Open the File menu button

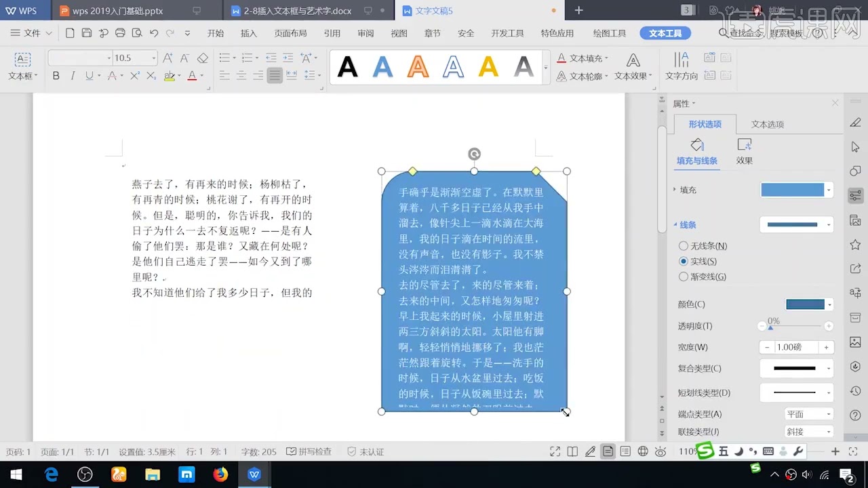[31, 33]
